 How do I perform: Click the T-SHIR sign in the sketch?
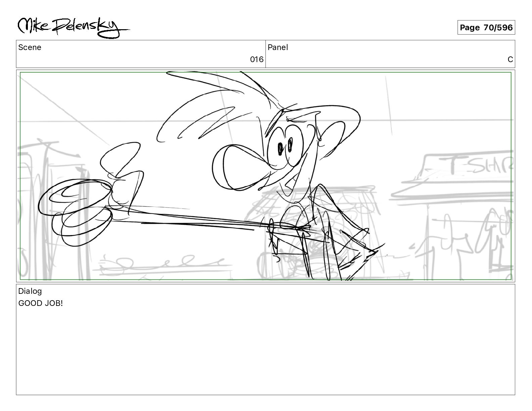(x=480, y=165)
